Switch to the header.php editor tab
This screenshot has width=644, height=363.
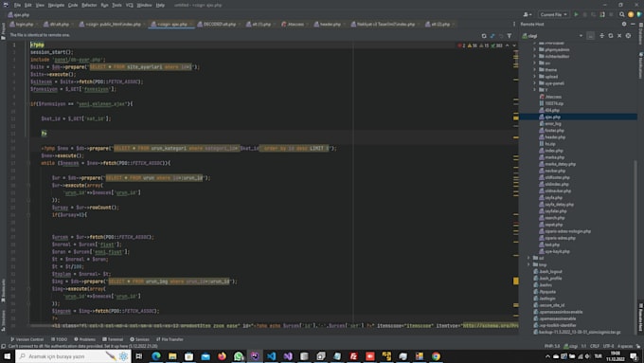[x=330, y=25]
